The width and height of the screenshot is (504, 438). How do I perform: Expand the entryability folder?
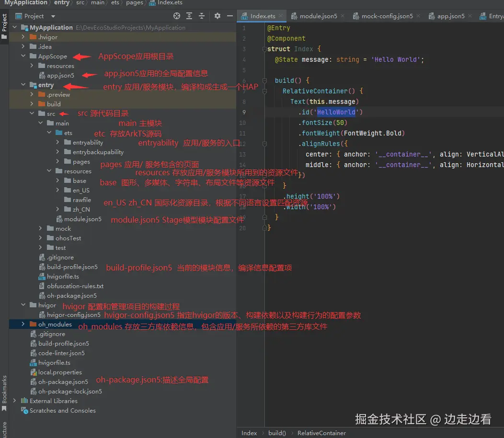(x=57, y=142)
